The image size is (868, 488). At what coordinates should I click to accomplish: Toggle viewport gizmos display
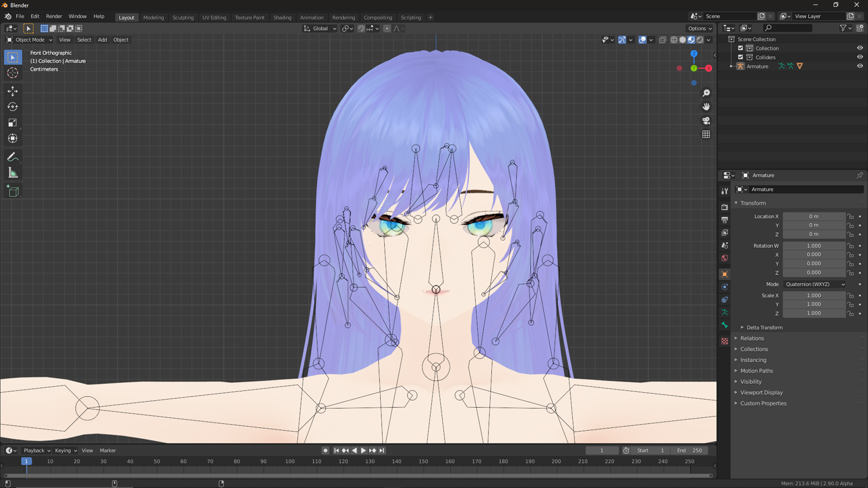622,40
